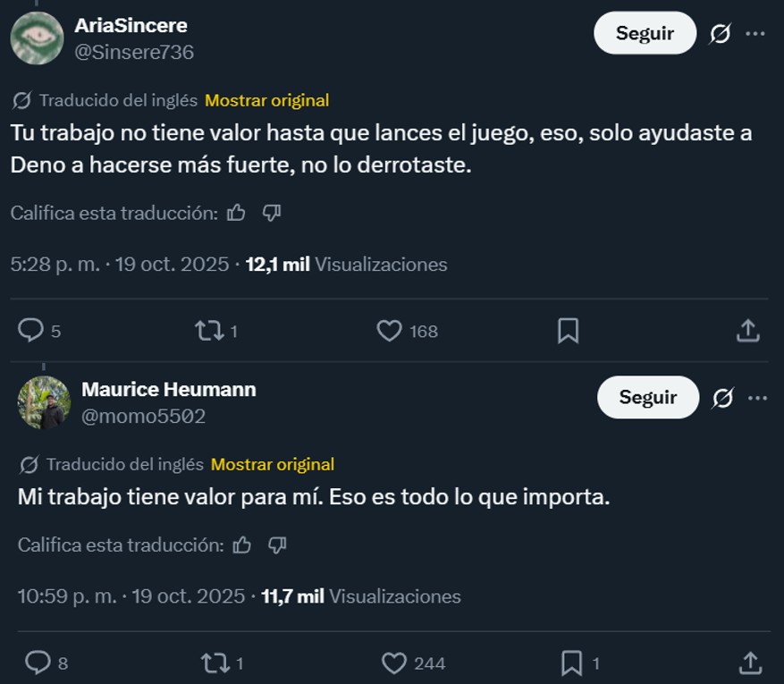Reply to AriaSincere's tweet
Image resolution: width=784 pixels, height=684 pixels.
[31, 331]
